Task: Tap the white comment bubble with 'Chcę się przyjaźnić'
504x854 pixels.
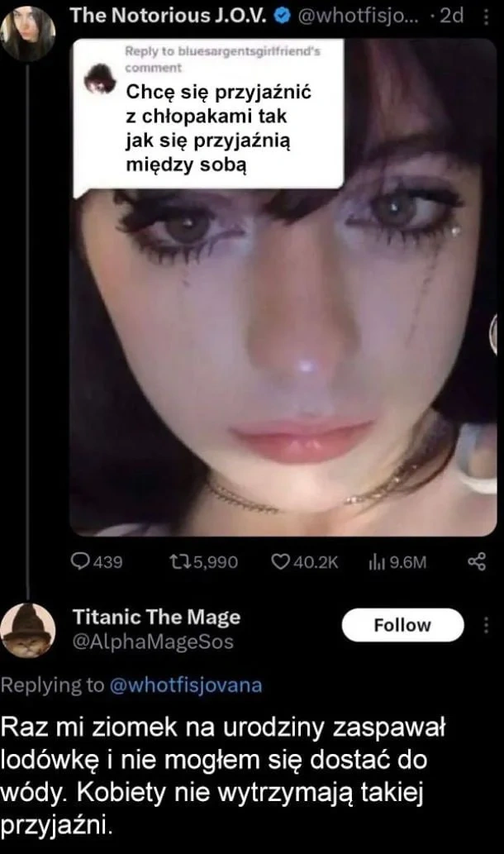Action: 208,116
